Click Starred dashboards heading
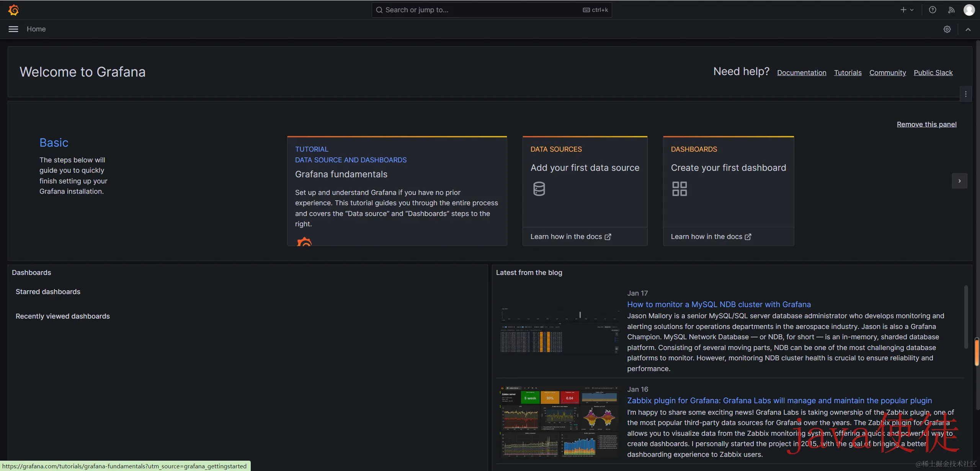Image resolution: width=980 pixels, height=471 pixels. [x=48, y=292]
